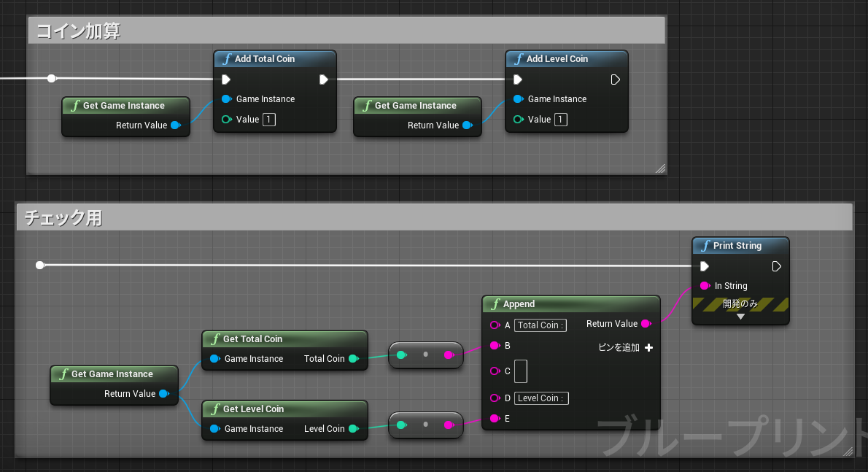Click pin A on the Append node
This screenshot has height=472, width=868.
495,325
